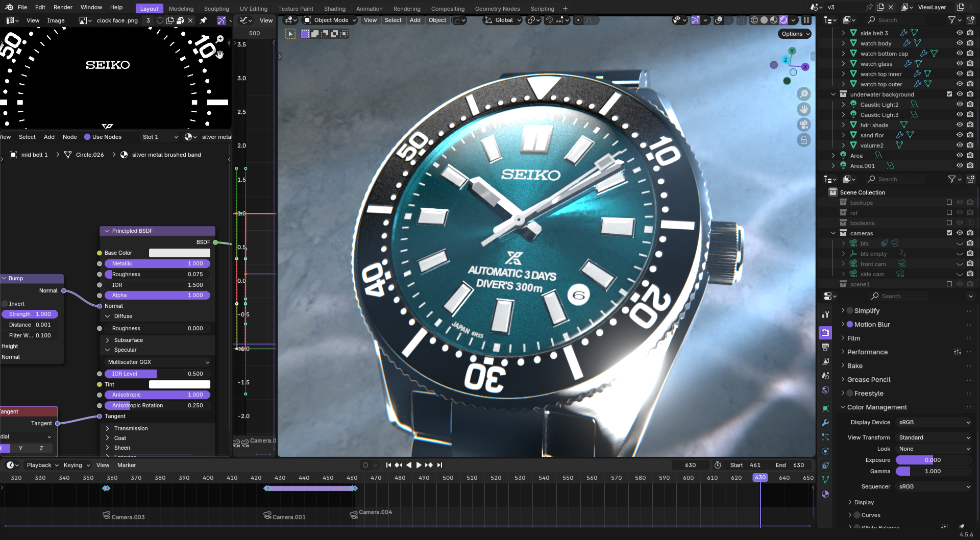Open the Object Data properties triangle icon
The width and height of the screenshot is (980, 540).
click(x=825, y=480)
